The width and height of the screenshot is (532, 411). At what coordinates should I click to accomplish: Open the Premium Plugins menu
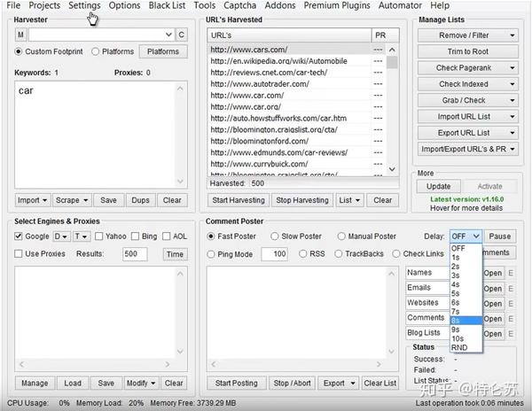point(337,5)
